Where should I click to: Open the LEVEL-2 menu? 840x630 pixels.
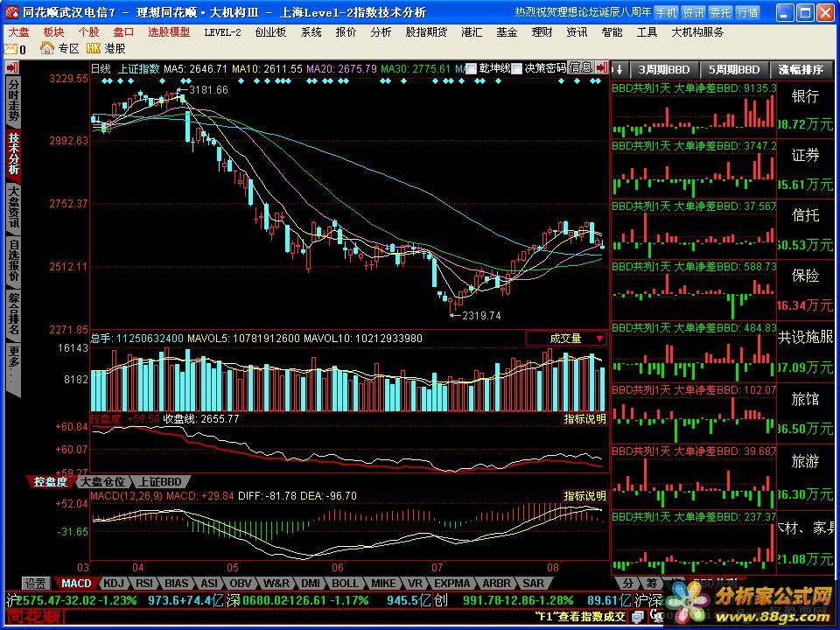pos(222,32)
